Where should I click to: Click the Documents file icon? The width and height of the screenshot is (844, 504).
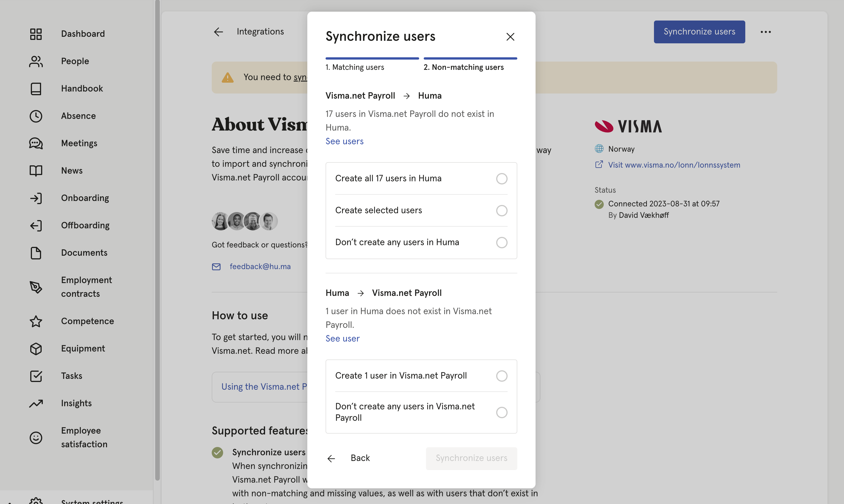[x=36, y=253]
